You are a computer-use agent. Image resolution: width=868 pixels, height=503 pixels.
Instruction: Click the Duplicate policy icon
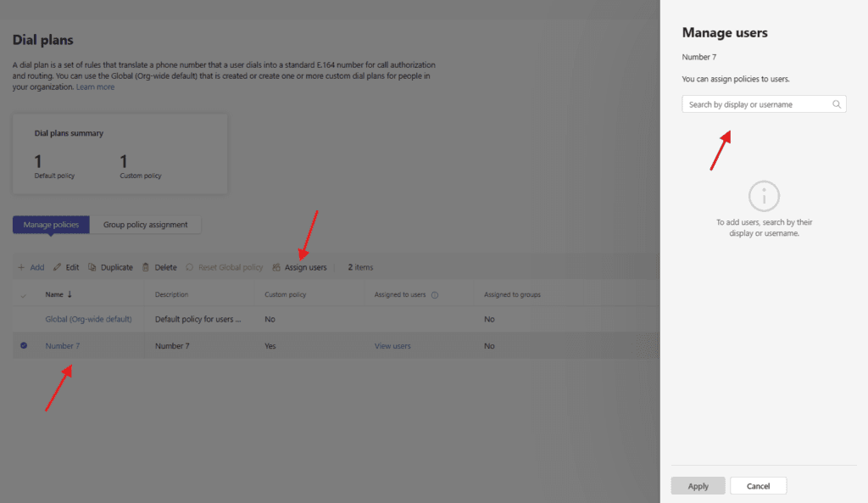[92, 267]
